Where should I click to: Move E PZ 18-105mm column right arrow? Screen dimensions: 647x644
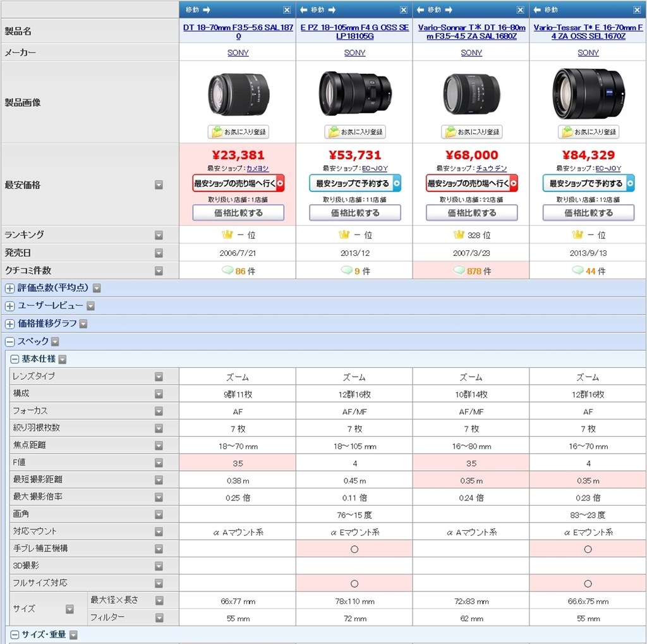[332, 10]
